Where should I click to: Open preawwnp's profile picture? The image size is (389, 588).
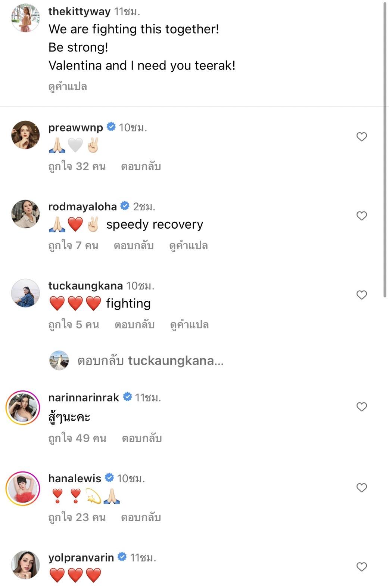pos(25,135)
